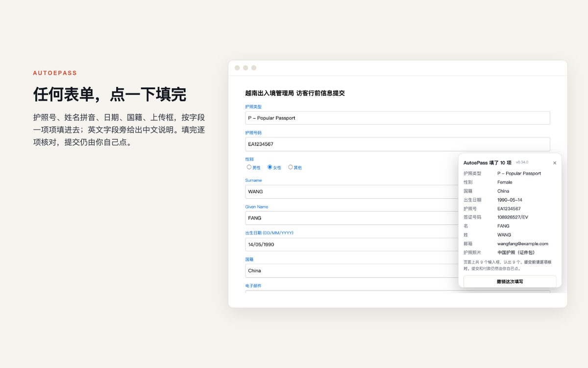This screenshot has height=368, width=588.
Task: Select the 男性 gender radio button
Action: [x=249, y=167]
